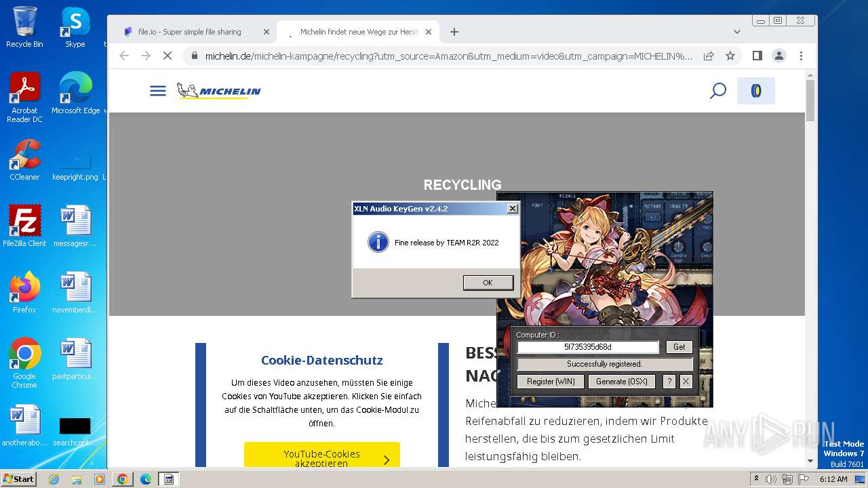Expand Chrome tab search dropdown
Image resolution: width=868 pixels, height=488 pixels.
pyautogui.click(x=737, y=32)
